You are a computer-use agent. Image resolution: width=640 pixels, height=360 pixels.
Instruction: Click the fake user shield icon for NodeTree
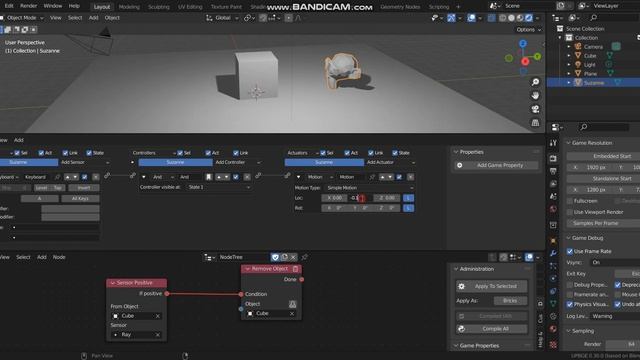(x=275, y=257)
